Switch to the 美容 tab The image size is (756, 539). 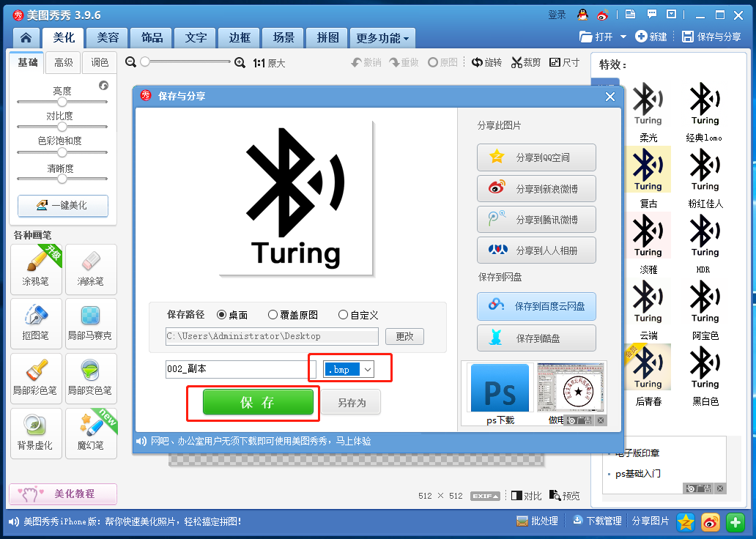pyautogui.click(x=108, y=37)
